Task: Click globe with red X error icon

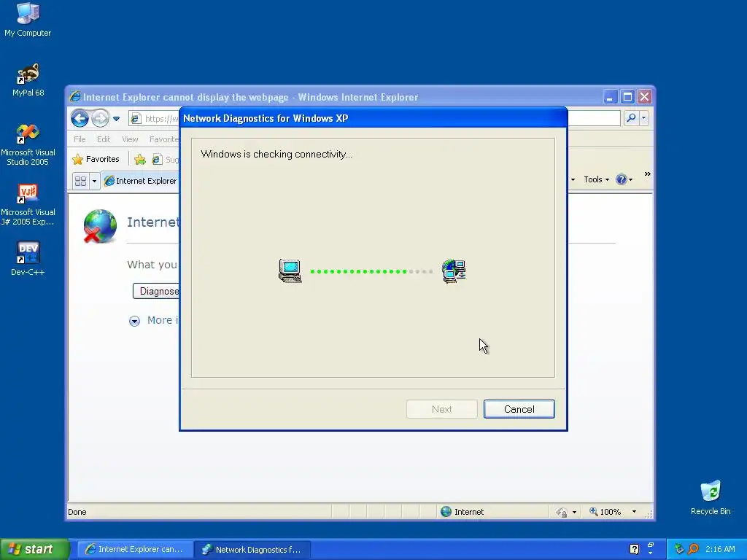Action: point(100,226)
